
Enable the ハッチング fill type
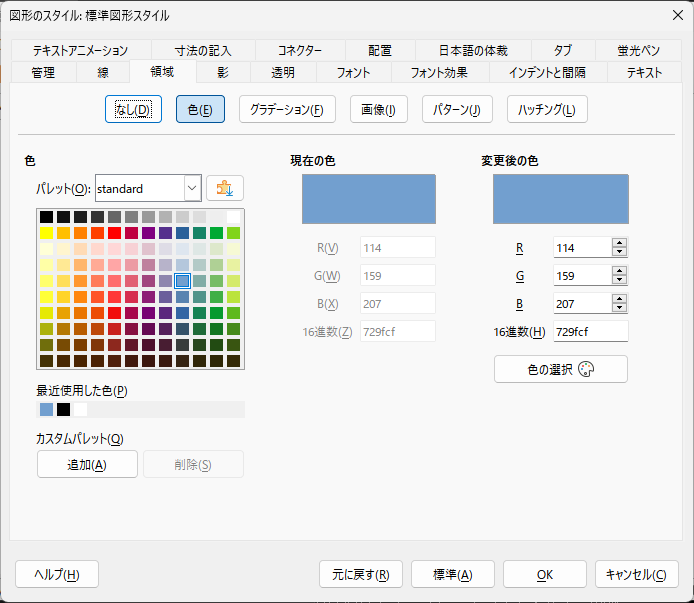(546, 109)
